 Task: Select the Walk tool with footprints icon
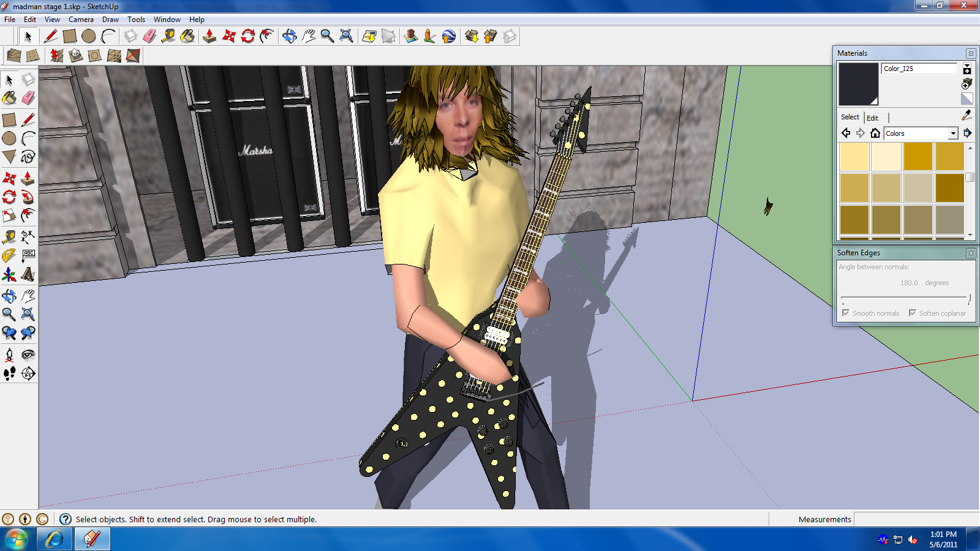(x=9, y=373)
